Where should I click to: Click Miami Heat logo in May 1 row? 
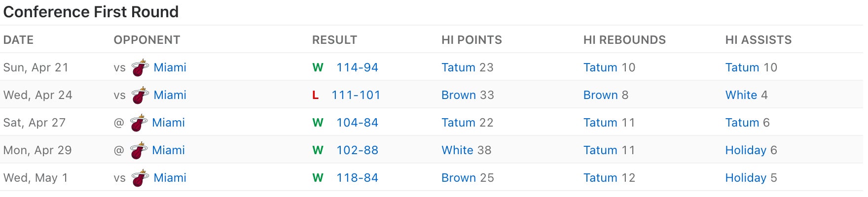pyautogui.click(x=141, y=178)
